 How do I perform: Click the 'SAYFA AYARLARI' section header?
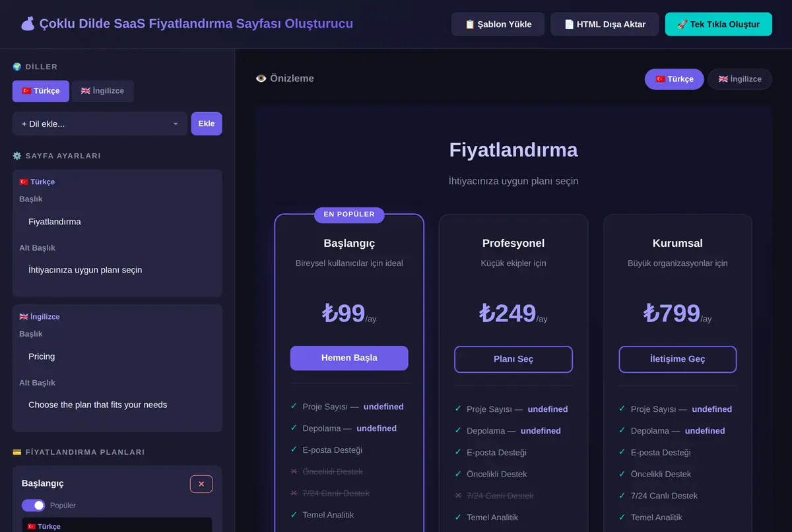tap(57, 156)
